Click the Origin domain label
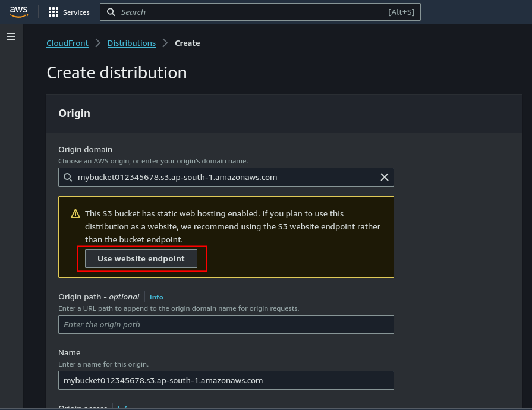Image resolution: width=532 pixels, height=410 pixels. pyautogui.click(x=85, y=150)
